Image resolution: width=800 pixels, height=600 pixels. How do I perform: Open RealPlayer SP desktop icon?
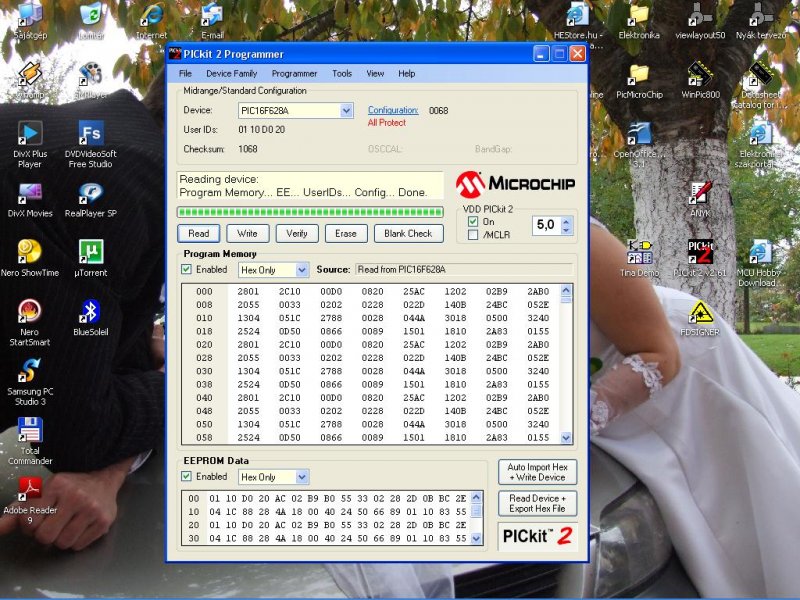pyautogui.click(x=91, y=201)
